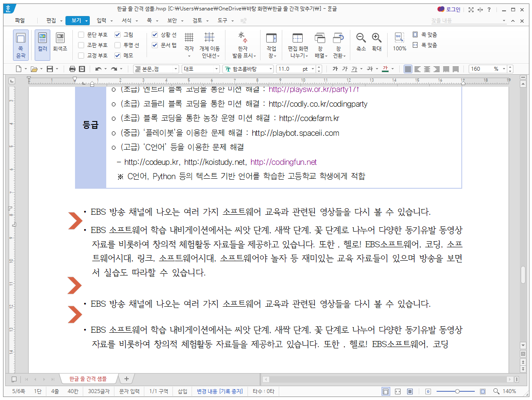Toggle the 교정 부호 checkbox

click(x=81, y=56)
